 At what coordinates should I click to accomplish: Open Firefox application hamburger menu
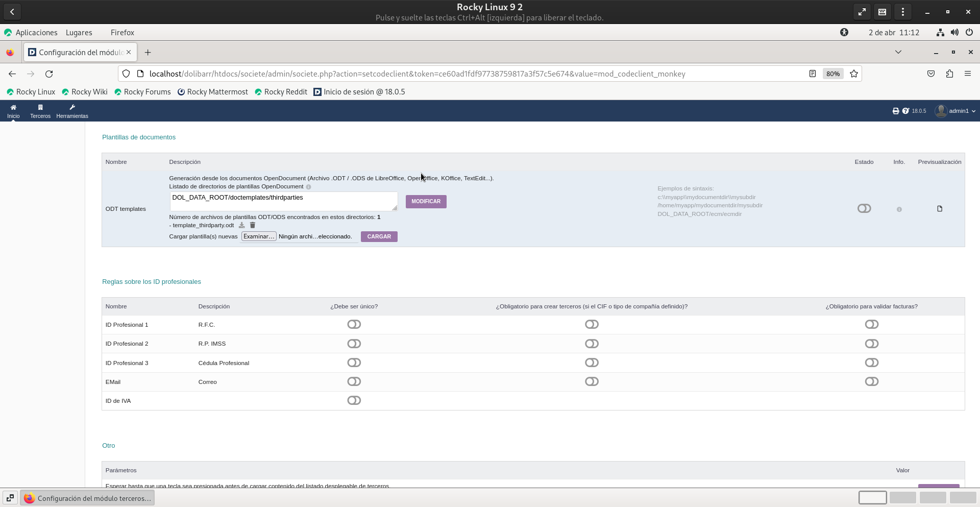click(x=968, y=74)
